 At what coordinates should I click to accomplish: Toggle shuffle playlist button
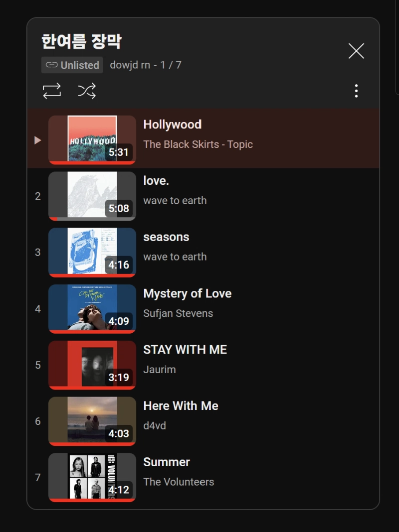(87, 91)
